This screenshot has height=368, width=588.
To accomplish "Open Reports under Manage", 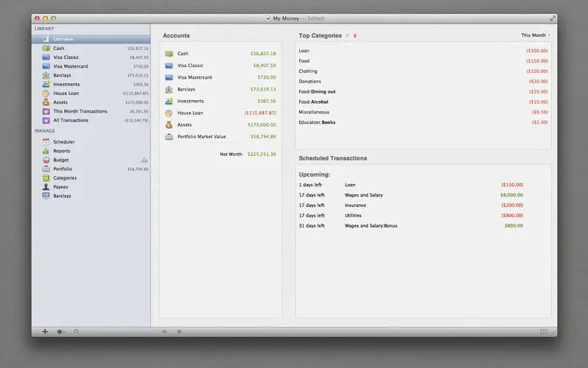I will [x=91, y=151].
